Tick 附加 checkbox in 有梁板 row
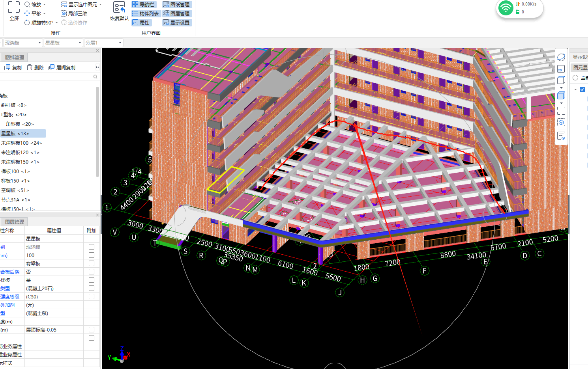This screenshot has height=369, width=588. [92, 263]
